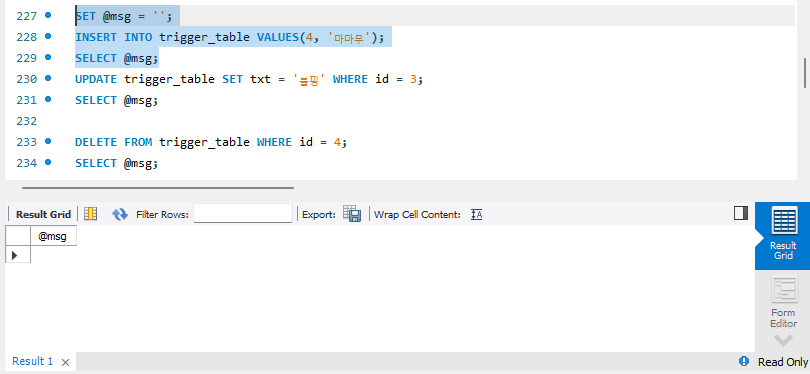
Task: Close the Result 1 tab
Action: (x=65, y=362)
